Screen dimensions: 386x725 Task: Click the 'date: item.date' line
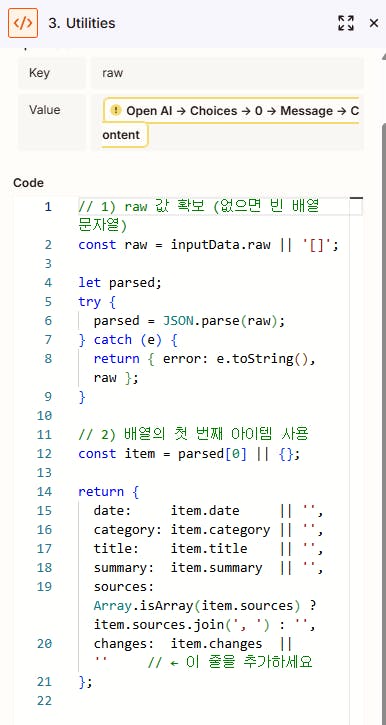click(x=208, y=510)
